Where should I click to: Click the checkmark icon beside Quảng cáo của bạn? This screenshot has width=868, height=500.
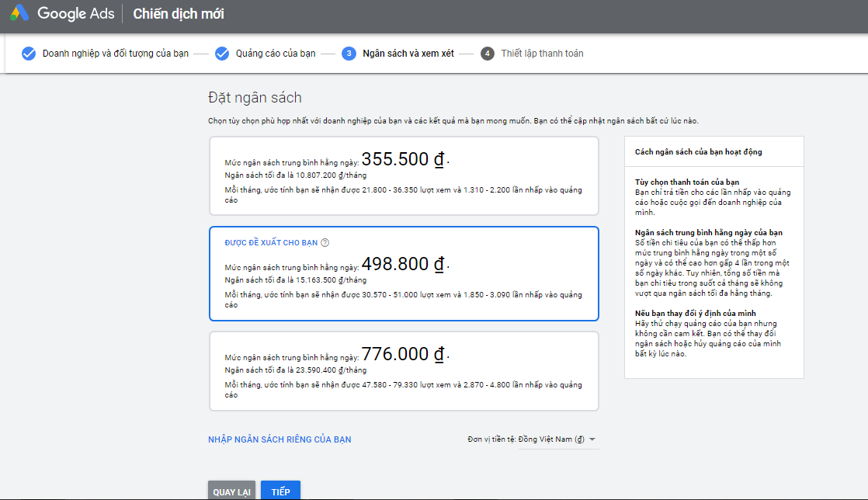[222, 54]
